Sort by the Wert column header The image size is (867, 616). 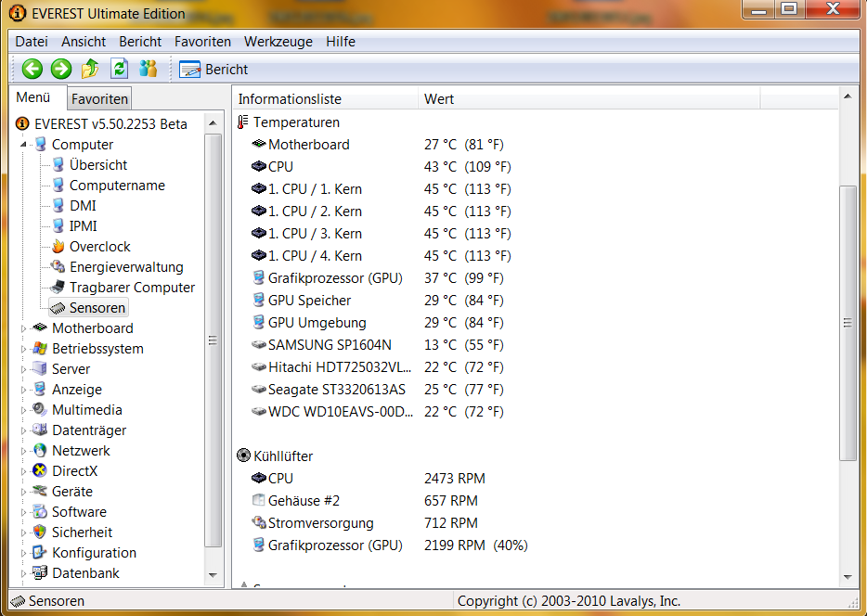589,99
